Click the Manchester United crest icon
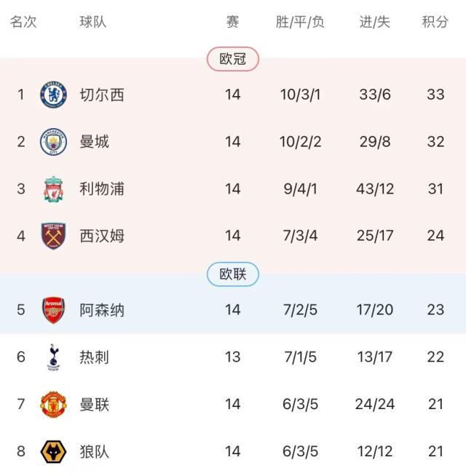The image size is (466, 476). pos(53,404)
